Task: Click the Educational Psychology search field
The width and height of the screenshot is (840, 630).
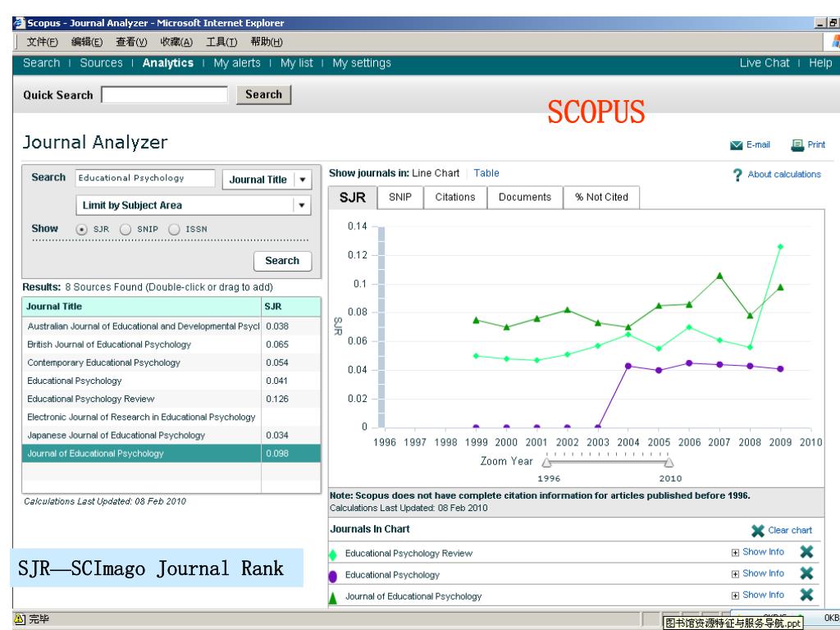Action: click(x=145, y=178)
